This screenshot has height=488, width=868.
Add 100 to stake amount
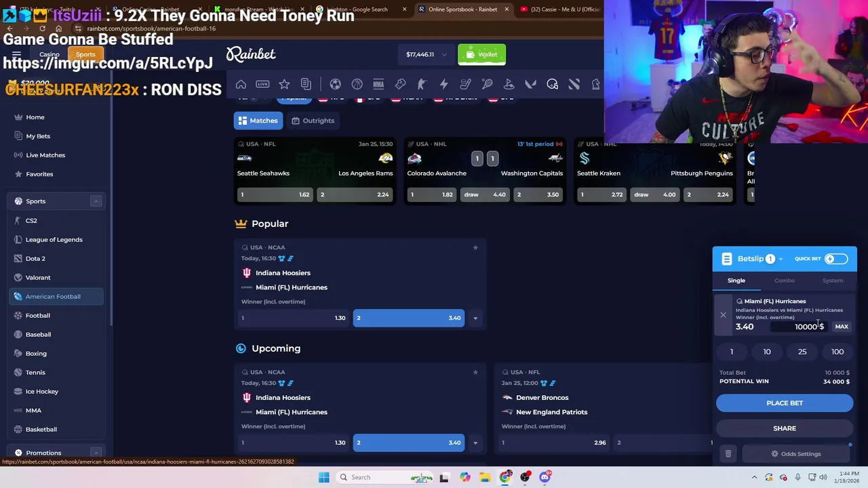pyautogui.click(x=837, y=352)
